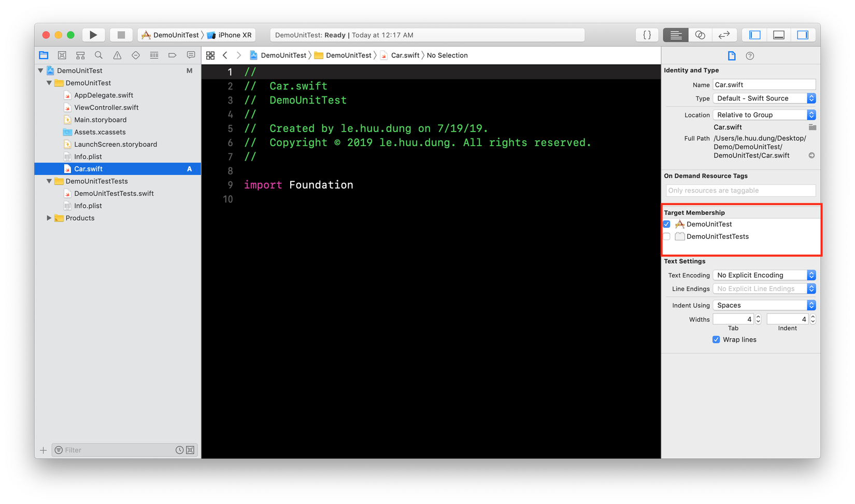The height and width of the screenshot is (504, 855).
Task: Run the DemoUnitTest scheme with Play button
Action: coord(93,35)
